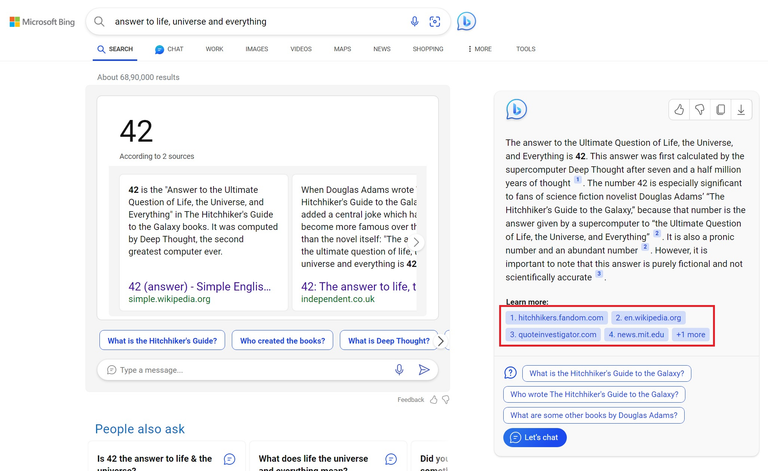The height and width of the screenshot is (471, 768).
Task: Open the IMAGES tab
Action: [x=257, y=49]
